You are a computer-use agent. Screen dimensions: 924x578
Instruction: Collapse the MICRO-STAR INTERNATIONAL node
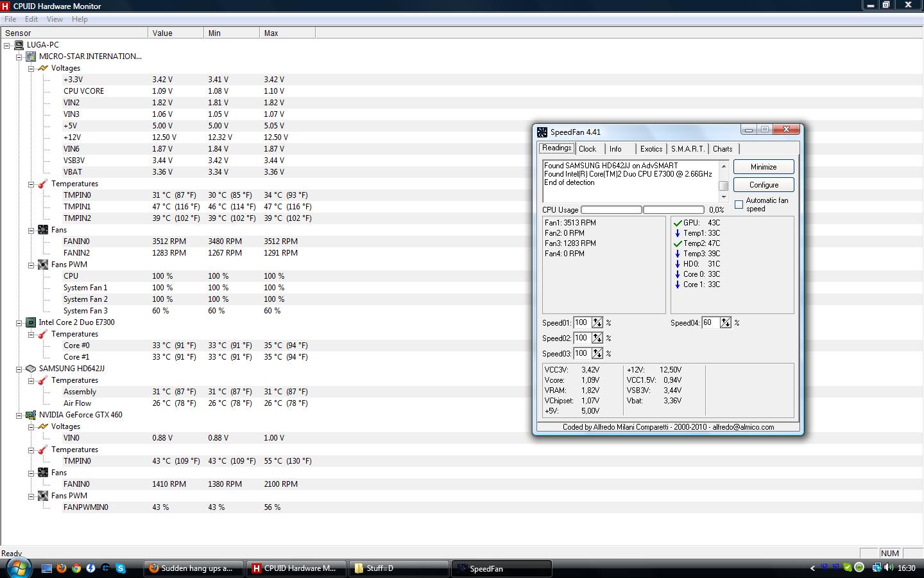19,57
